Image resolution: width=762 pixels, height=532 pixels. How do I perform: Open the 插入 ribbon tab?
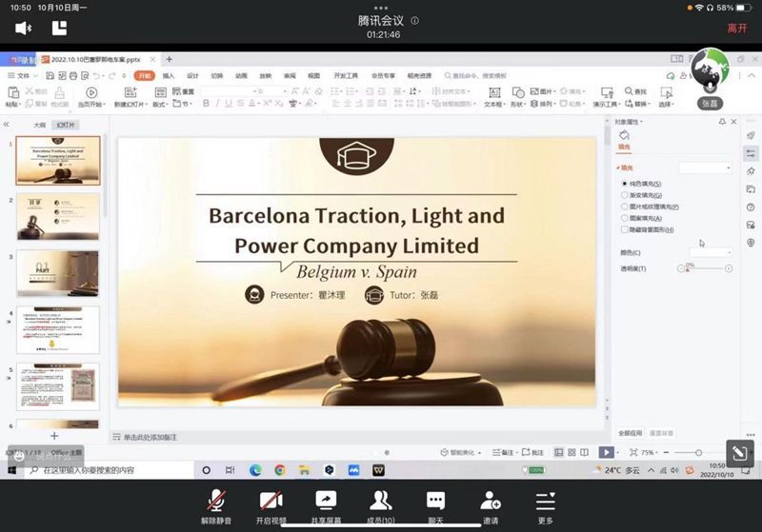tap(169, 76)
